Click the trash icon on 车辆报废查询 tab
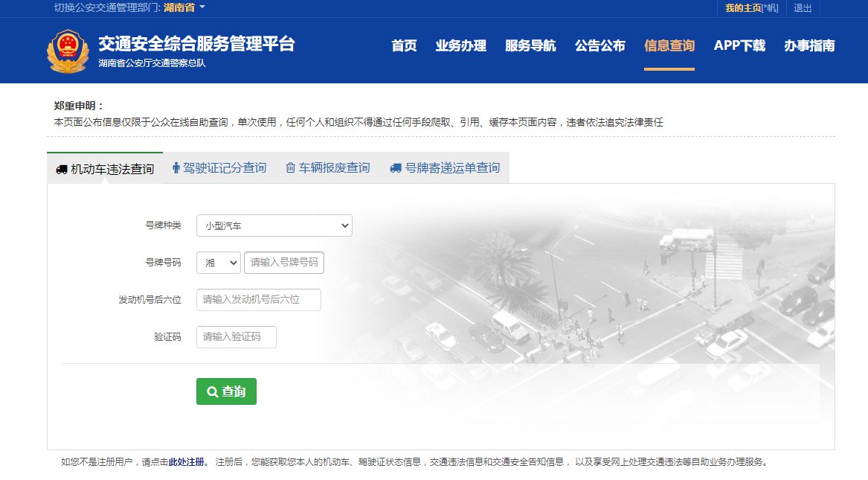The height and width of the screenshot is (480, 868). click(290, 168)
